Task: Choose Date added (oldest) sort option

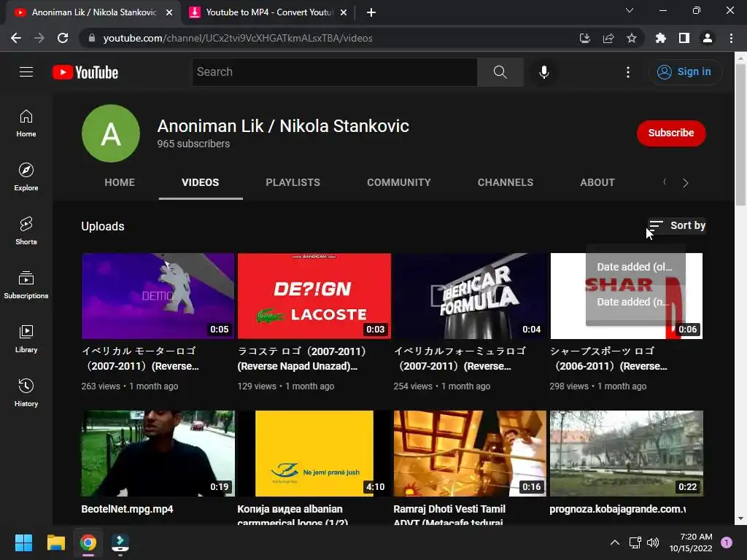Action: point(635,267)
